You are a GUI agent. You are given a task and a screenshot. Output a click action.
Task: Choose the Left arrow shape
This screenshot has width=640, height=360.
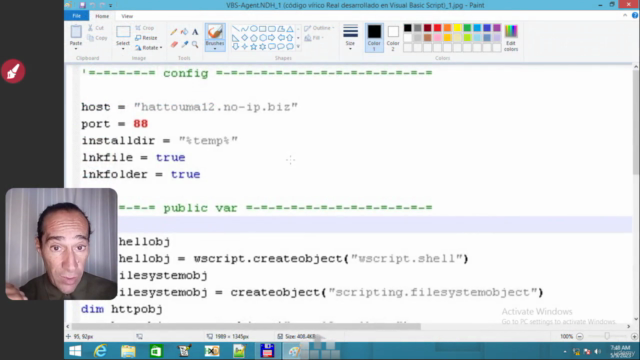click(281, 38)
